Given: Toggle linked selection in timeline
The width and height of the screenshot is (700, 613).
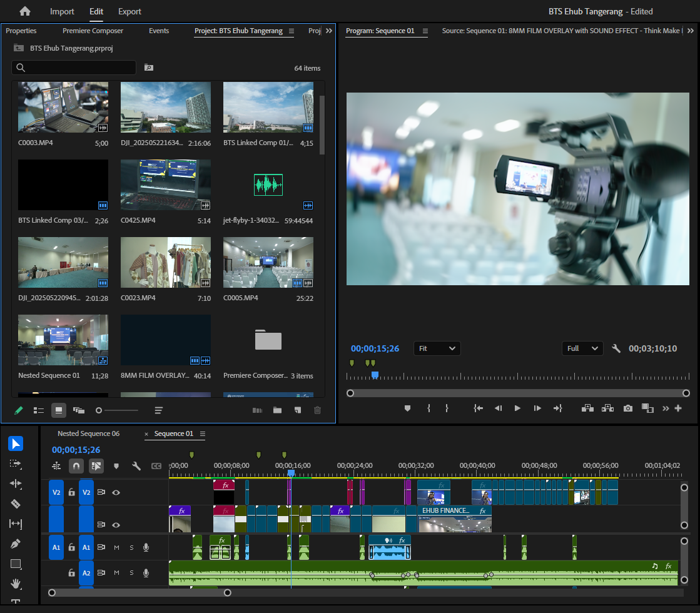Looking at the screenshot, I should 96,466.
